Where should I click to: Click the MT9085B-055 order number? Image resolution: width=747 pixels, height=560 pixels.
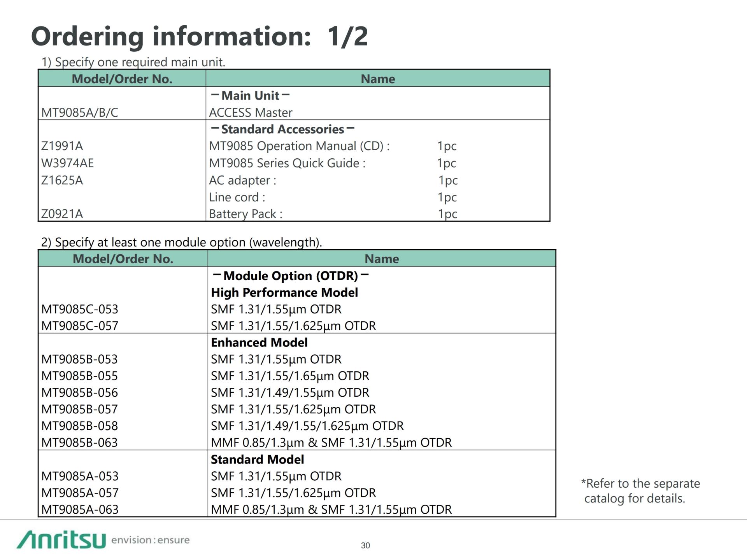point(79,376)
